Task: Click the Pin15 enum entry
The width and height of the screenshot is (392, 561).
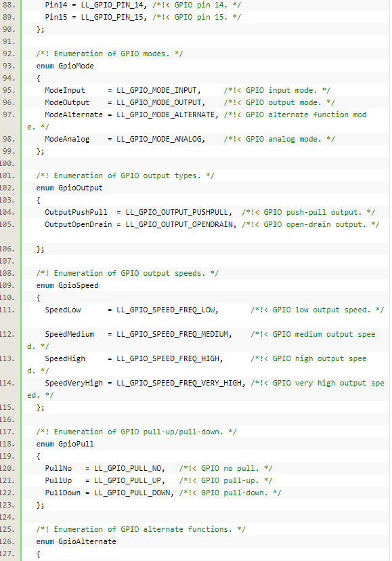Action: [x=56, y=17]
